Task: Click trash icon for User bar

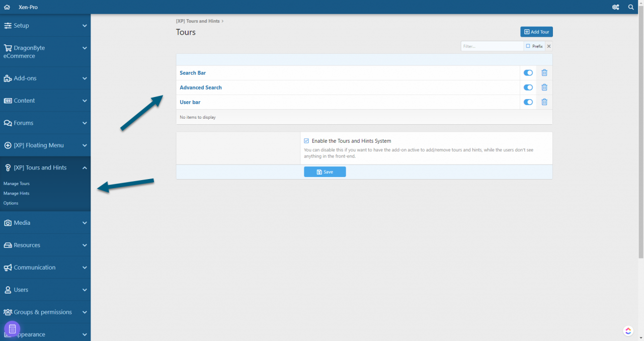Action: click(x=544, y=102)
